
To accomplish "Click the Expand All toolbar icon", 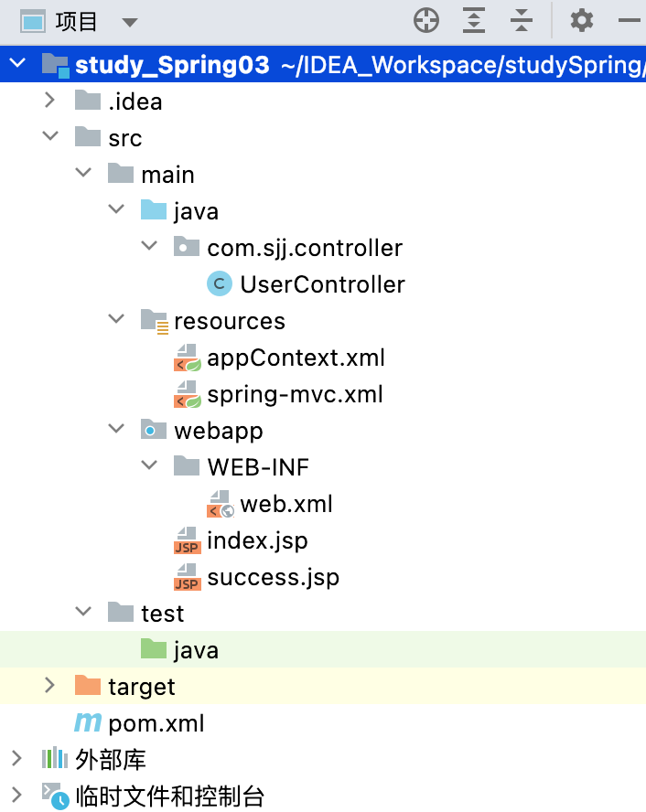I will coord(474,21).
